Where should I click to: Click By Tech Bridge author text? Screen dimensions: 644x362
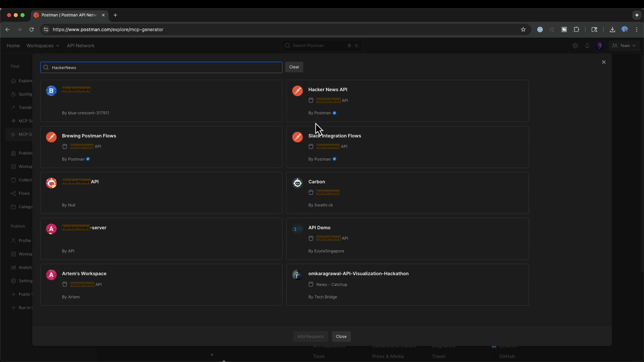323,297
